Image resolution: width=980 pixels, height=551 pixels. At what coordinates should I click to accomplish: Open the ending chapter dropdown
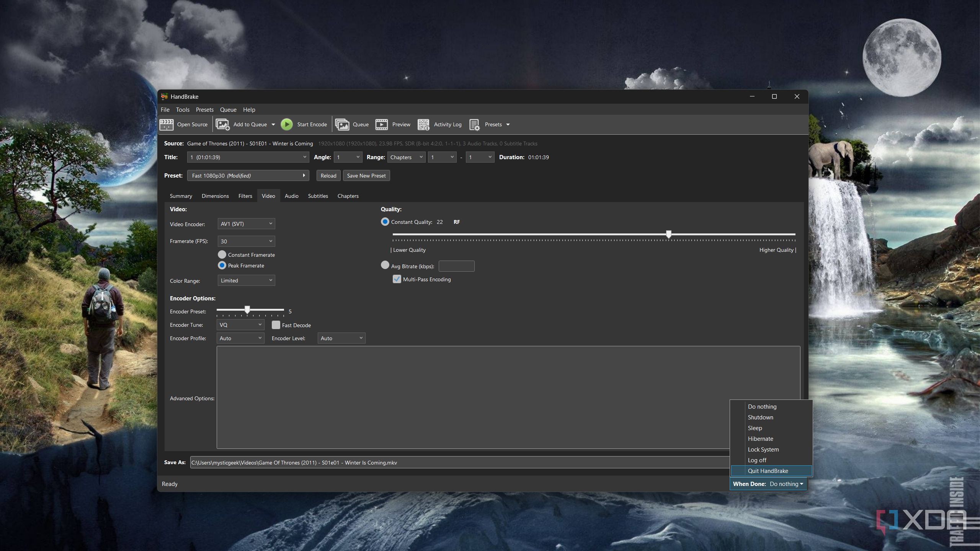[x=480, y=157]
